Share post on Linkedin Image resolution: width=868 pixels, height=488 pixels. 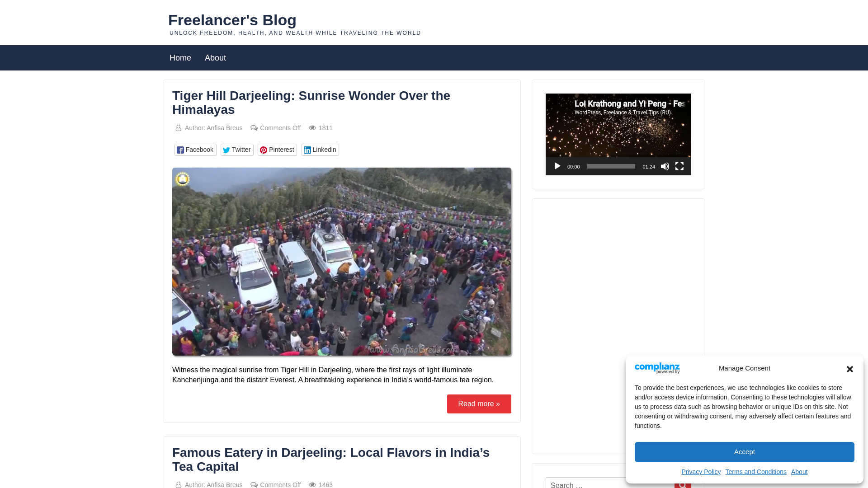click(x=320, y=150)
